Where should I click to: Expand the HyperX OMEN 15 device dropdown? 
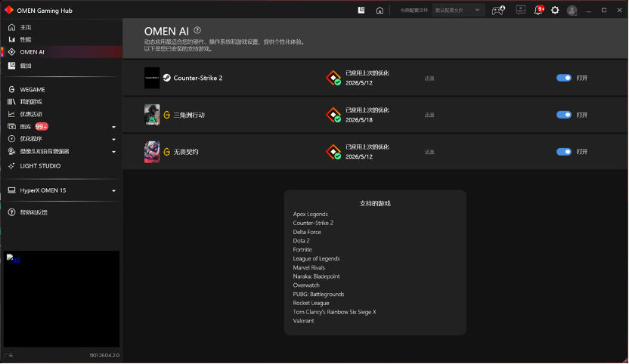coord(113,191)
